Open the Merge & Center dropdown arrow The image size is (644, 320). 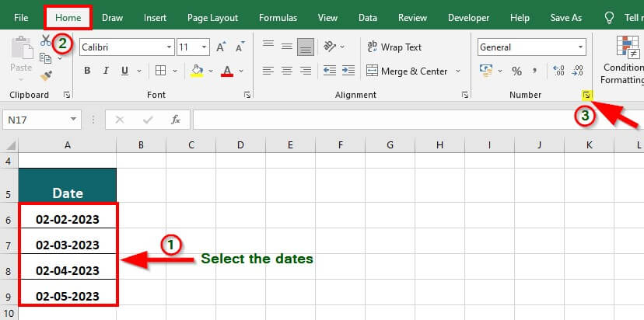(x=458, y=71)
